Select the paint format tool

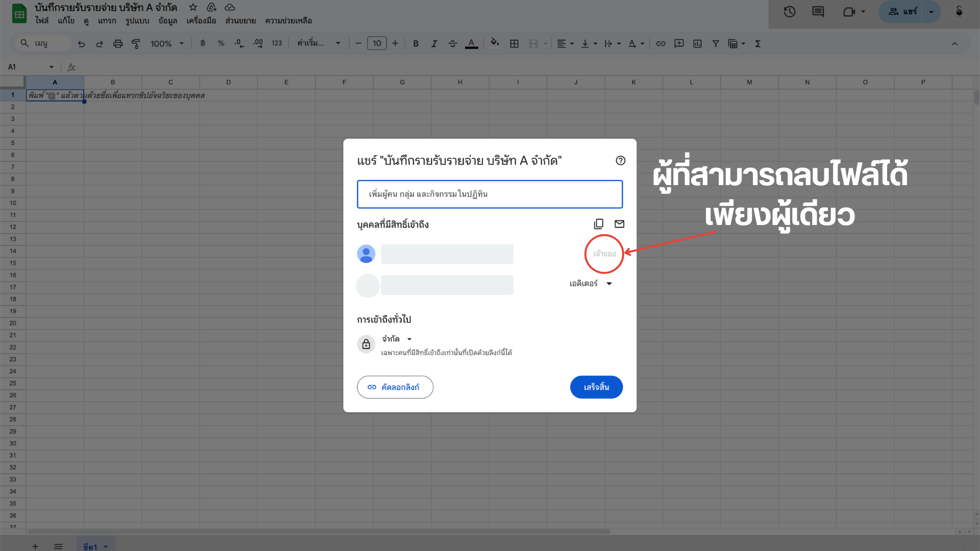coord(136,44)
